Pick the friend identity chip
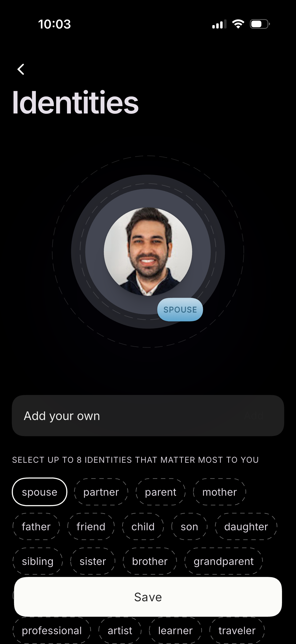296x644 pixels. coord(91,527)
